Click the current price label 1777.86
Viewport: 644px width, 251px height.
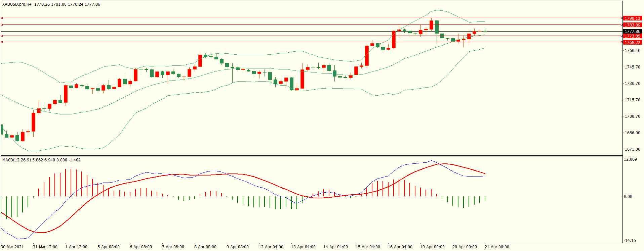(632, 32)
